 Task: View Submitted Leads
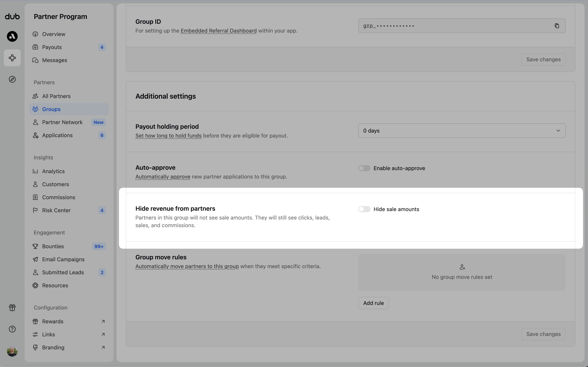click(x=69, y=272)
